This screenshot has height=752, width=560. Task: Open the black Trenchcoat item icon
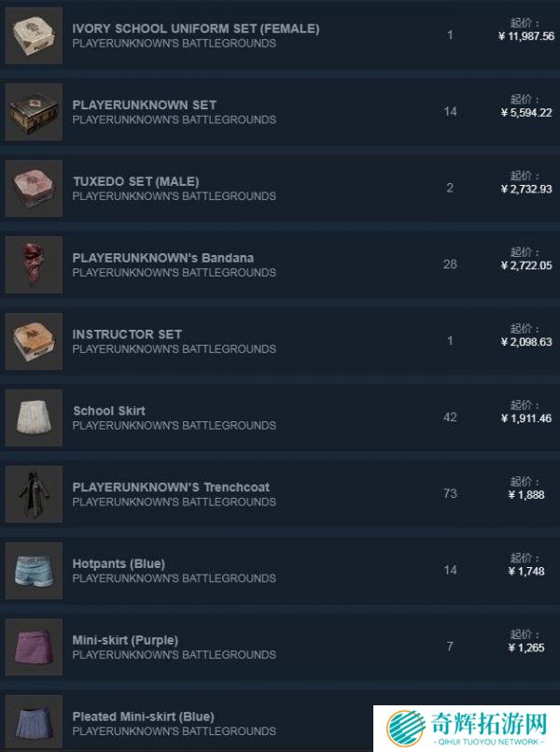pos(34,494)
